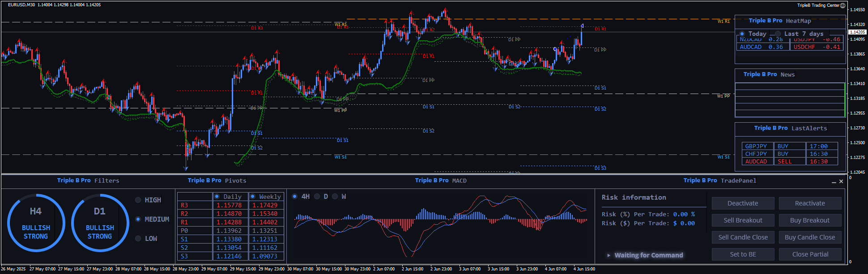Select the HIGH filter radio button
The width and height of the screenshot is (868, 274).
coord(138,200)
